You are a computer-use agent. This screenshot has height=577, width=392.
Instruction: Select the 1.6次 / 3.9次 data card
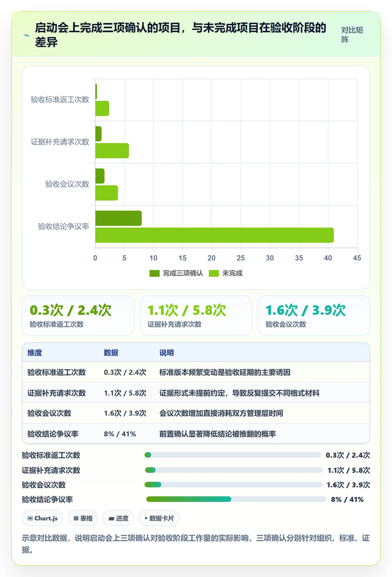point(314,315)
